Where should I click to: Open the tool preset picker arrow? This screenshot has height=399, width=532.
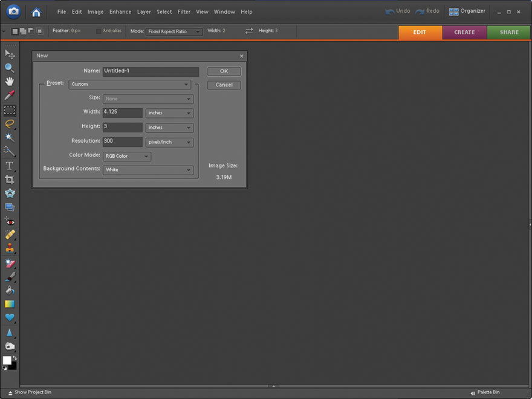click(x=4, y=31)
